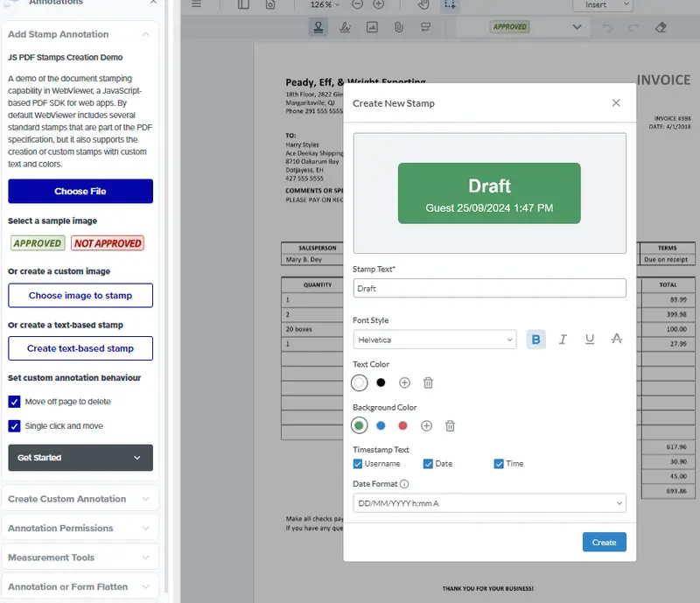
Task: Toggle Underline font style
Action: 590,340
